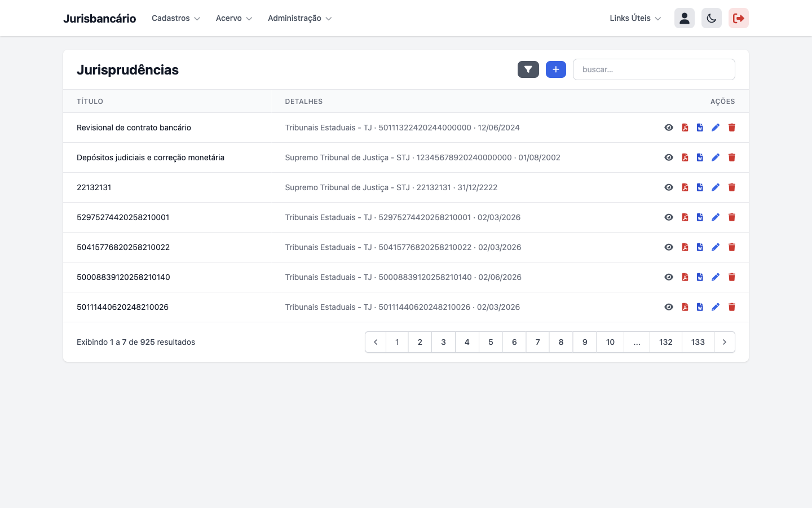Go to pagination page 5

pos(491,342)
